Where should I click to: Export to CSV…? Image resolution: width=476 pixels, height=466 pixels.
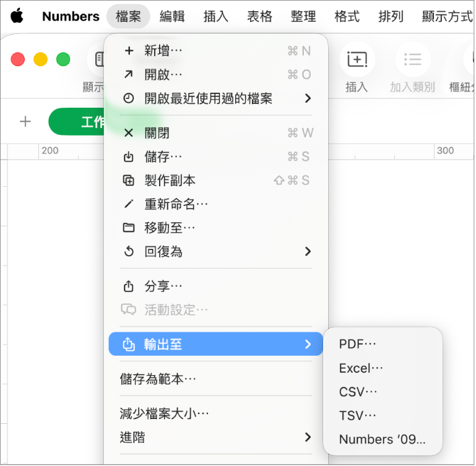[383, 392]
